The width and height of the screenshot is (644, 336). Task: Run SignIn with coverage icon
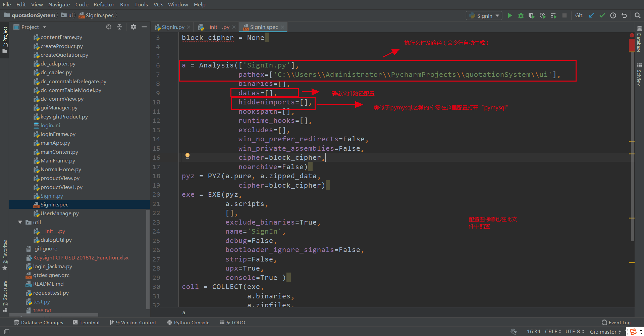pyautogui.click(x=532, y=15)
